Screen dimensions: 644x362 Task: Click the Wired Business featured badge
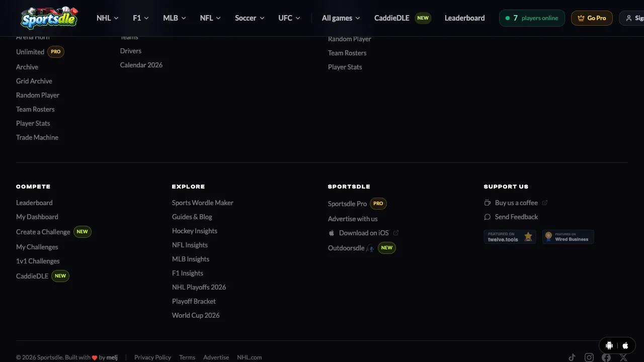[568, 237]
